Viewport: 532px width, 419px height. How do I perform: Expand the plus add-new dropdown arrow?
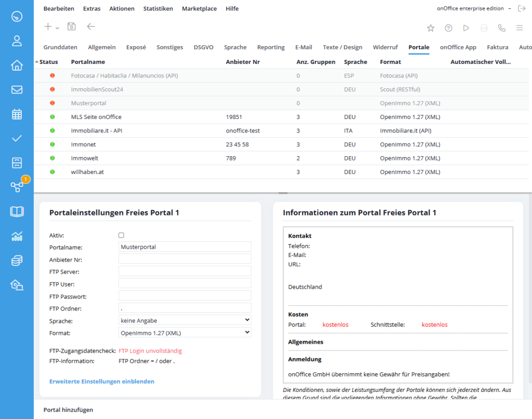tap(57, 28)
